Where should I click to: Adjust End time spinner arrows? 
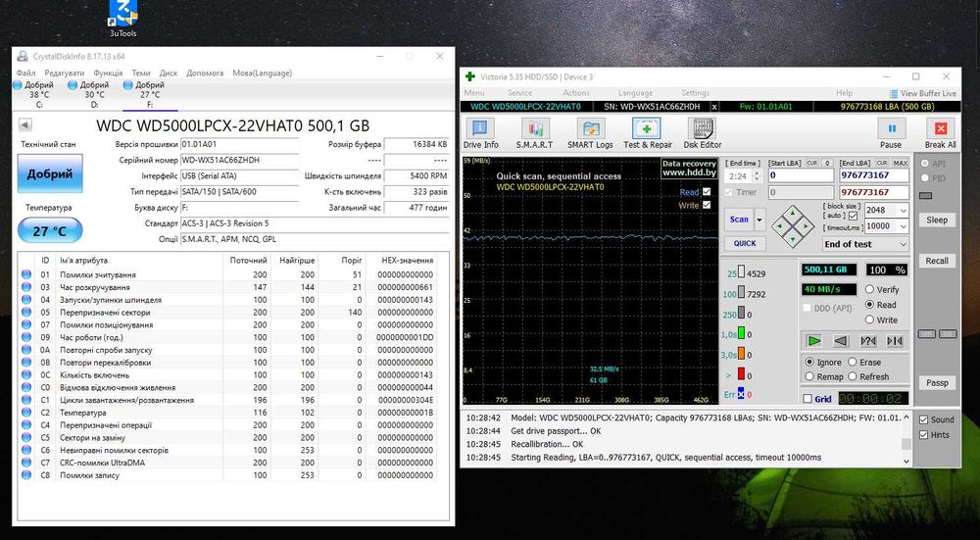tap(758, 176)
